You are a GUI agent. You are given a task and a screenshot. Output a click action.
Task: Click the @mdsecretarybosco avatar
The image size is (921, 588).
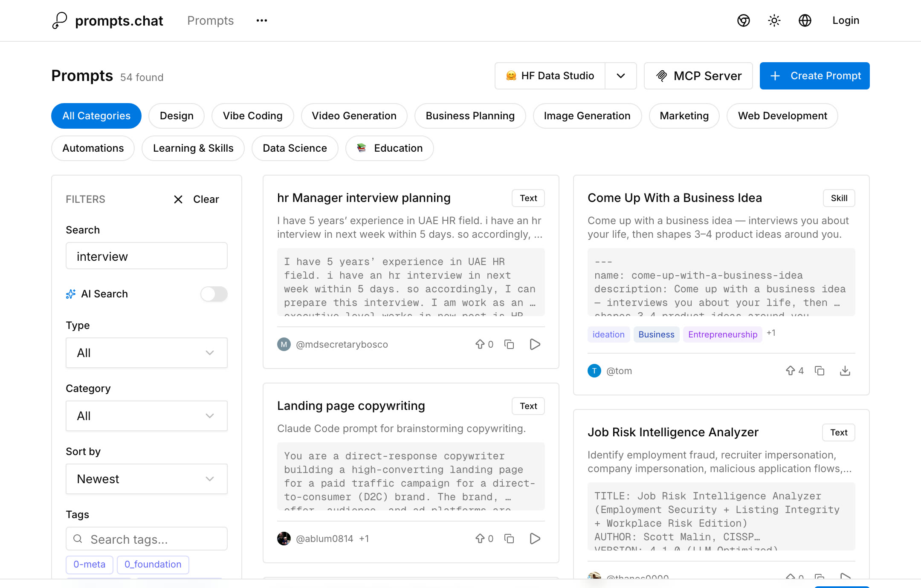(x=284, y=344)
